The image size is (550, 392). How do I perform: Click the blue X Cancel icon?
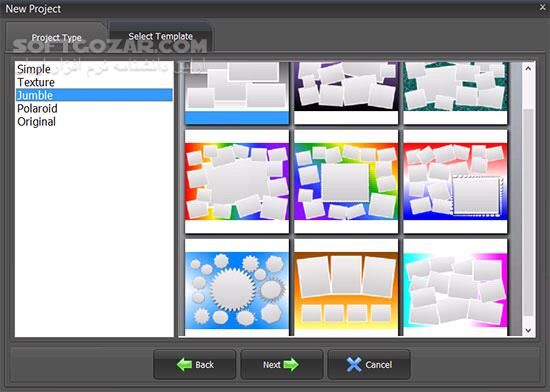[354, 365]
